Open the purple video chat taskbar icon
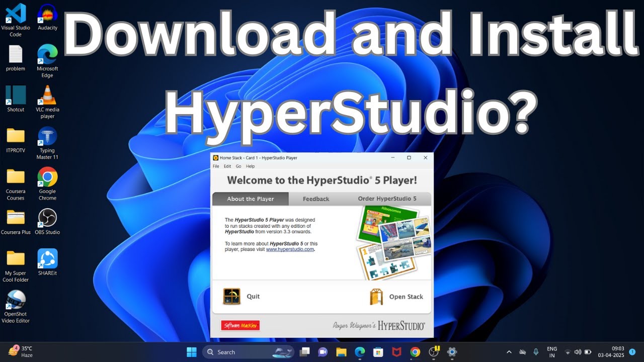This screenshot has height=362, width=644. [323, 352]
